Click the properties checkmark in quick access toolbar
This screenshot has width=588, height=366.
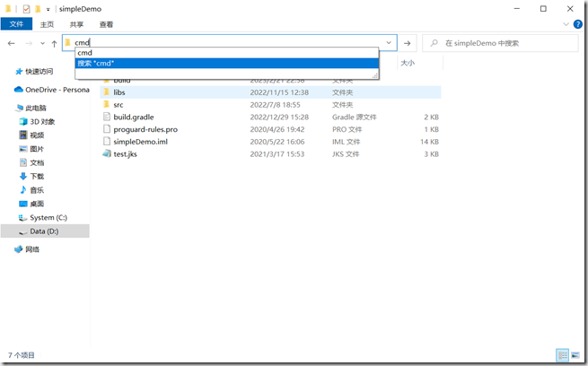point(26,8)
